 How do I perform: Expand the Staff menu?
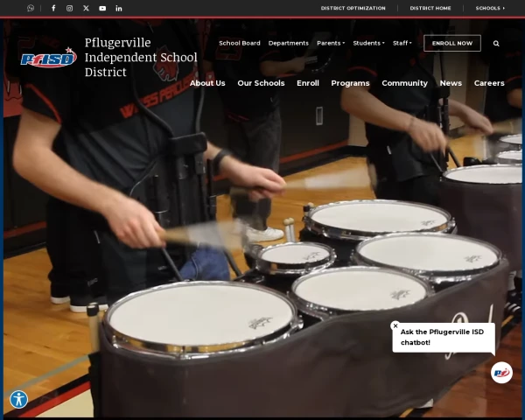tap(402, 43)
